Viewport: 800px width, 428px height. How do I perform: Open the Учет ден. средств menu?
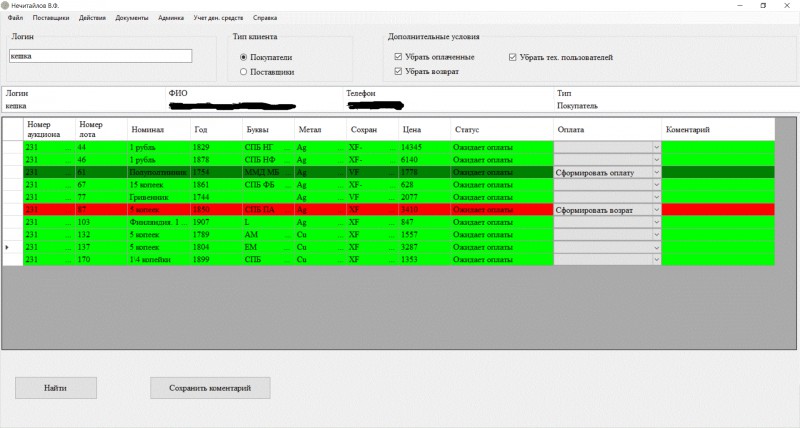point(218,18)
